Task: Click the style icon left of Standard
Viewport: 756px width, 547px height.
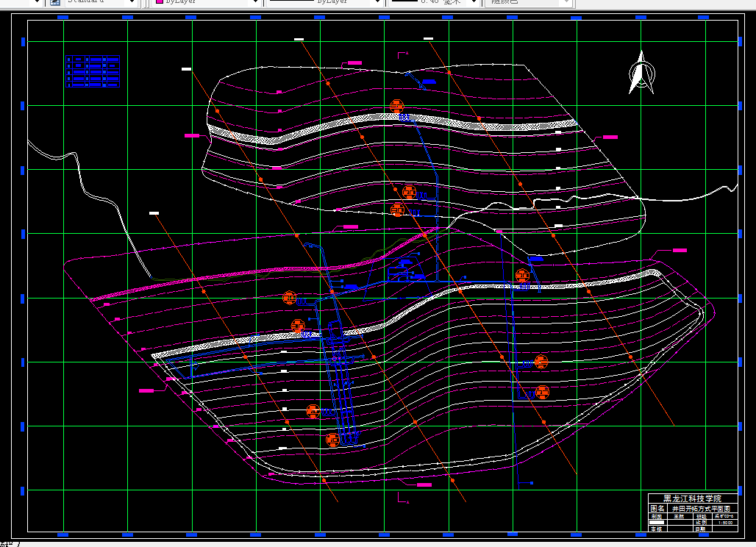Action: click(54, 2)
